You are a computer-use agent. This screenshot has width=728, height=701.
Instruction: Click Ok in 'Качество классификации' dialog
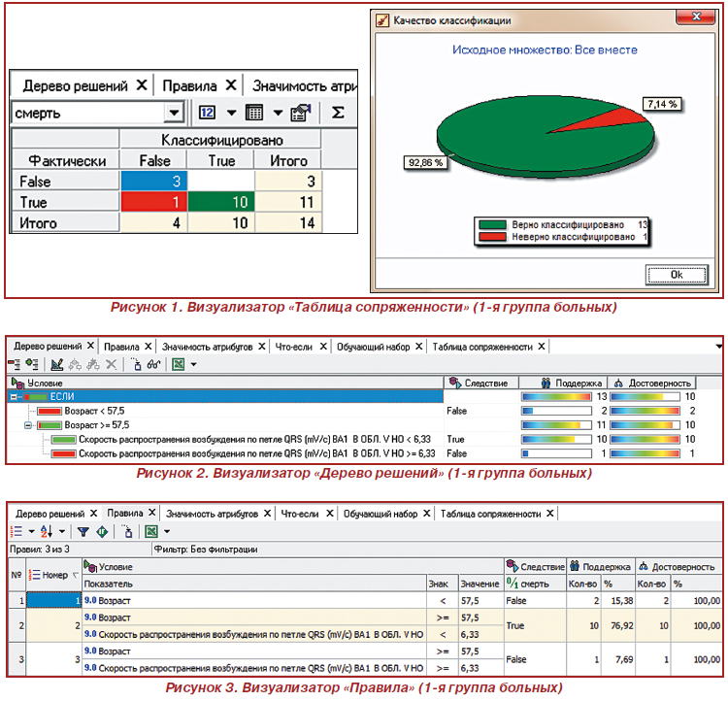[x=677, y=275]
